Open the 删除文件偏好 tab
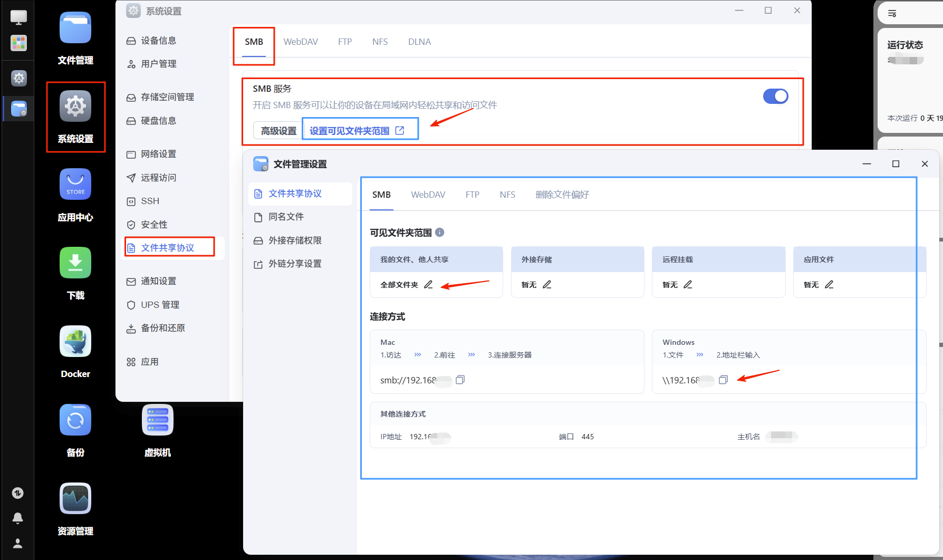 pos(562,195)
